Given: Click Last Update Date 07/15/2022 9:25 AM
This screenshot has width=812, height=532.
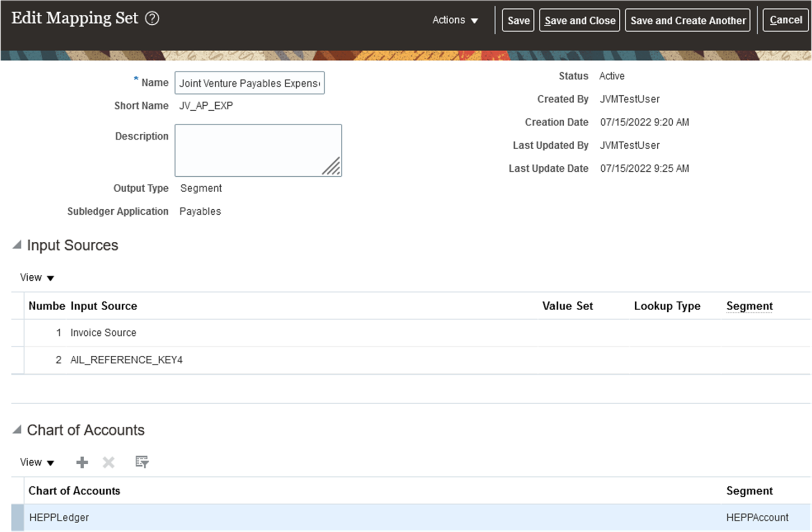Looking at the screenshot, I should tap(644, 169).
